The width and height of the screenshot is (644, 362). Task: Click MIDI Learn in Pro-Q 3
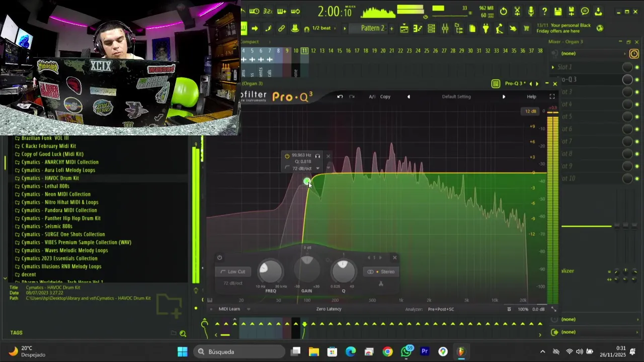229,309
